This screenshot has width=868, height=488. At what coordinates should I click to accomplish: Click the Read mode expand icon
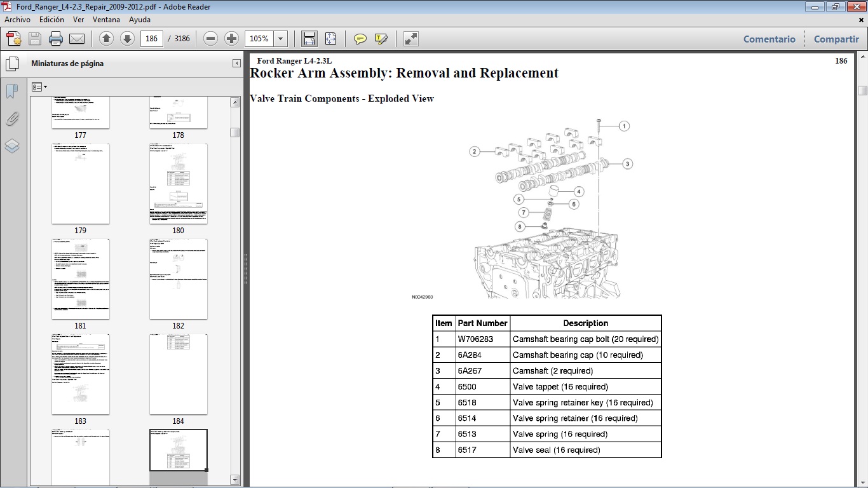point(411,39)
